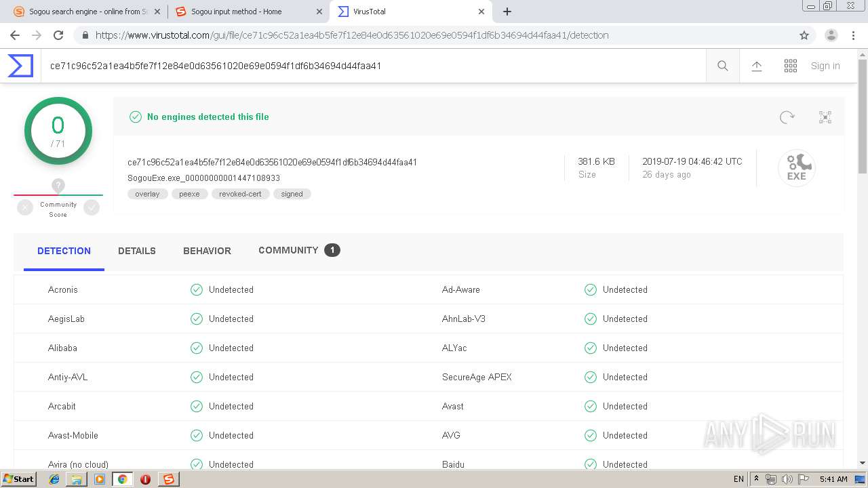The height and width of the screenshot is (488, 868).
Task: Click SecureAge APEX engine name
Action: coord(477,377)
